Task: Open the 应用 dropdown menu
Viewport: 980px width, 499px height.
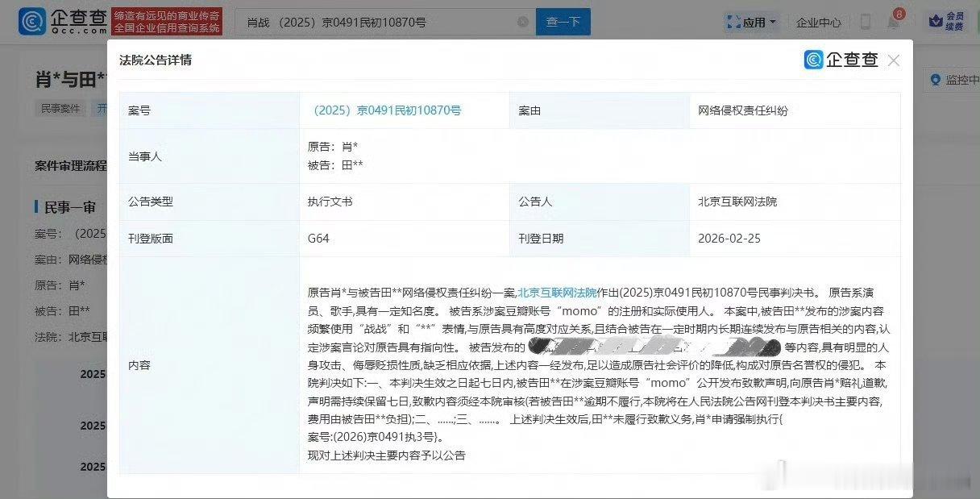Action: click(751, 22)
